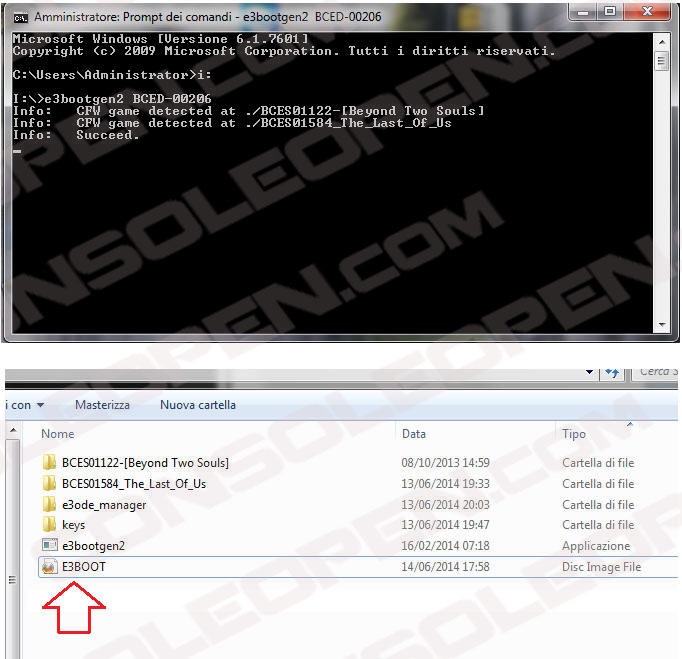The height and width of the screenshot is (659, 682).
Task: Select the e3bootgen2 application icon
Action: (49, 546)
